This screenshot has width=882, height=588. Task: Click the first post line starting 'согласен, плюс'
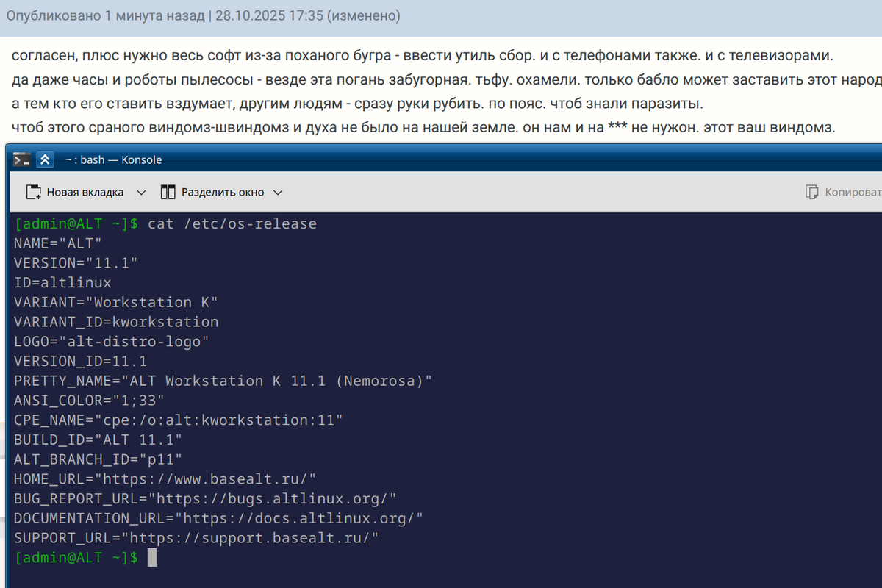423,56
